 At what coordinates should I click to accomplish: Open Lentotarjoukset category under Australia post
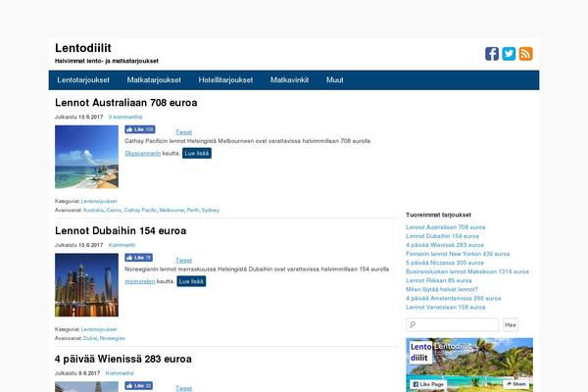[x=99, y=202]
